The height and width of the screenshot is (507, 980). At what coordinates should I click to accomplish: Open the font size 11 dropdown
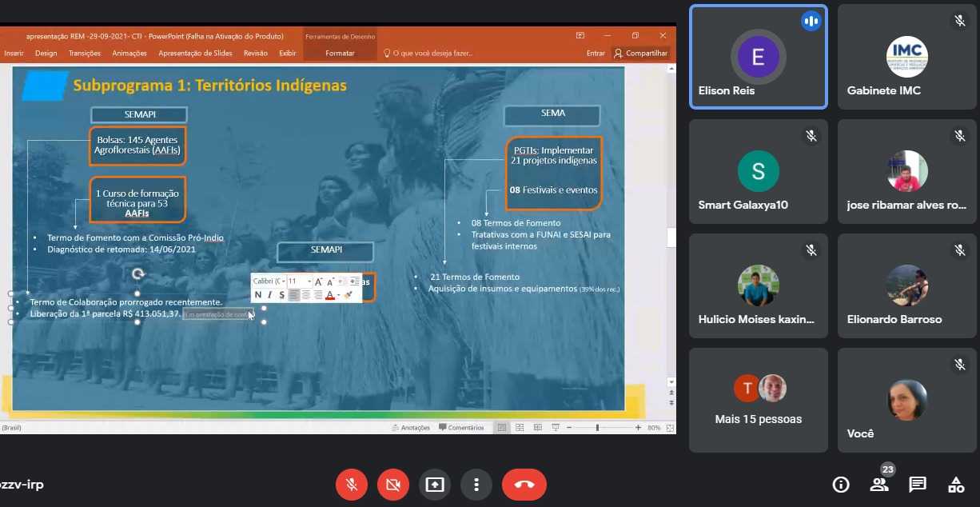(309, 281)
